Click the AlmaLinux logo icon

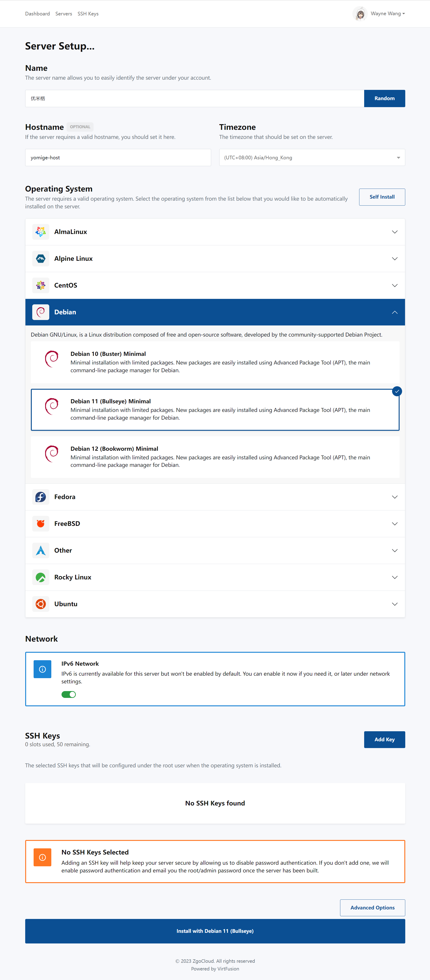pos(41,232)
